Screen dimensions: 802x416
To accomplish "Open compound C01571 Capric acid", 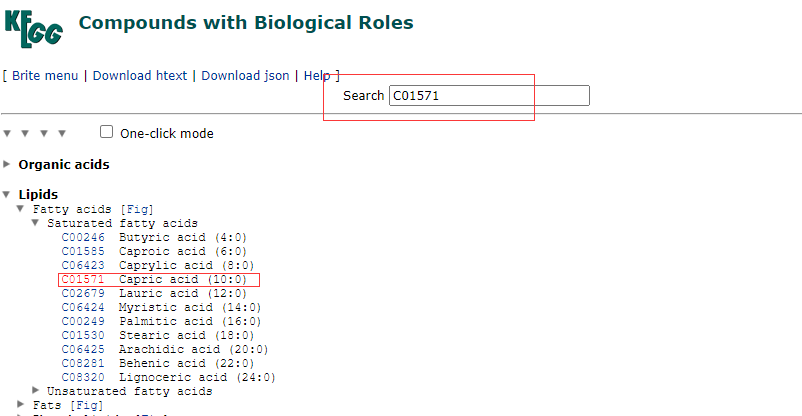I will pyautogui.click(x=82, y=279).
